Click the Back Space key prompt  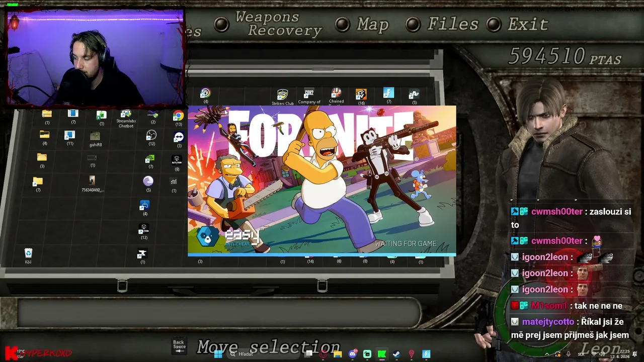(x=179, y=346)
